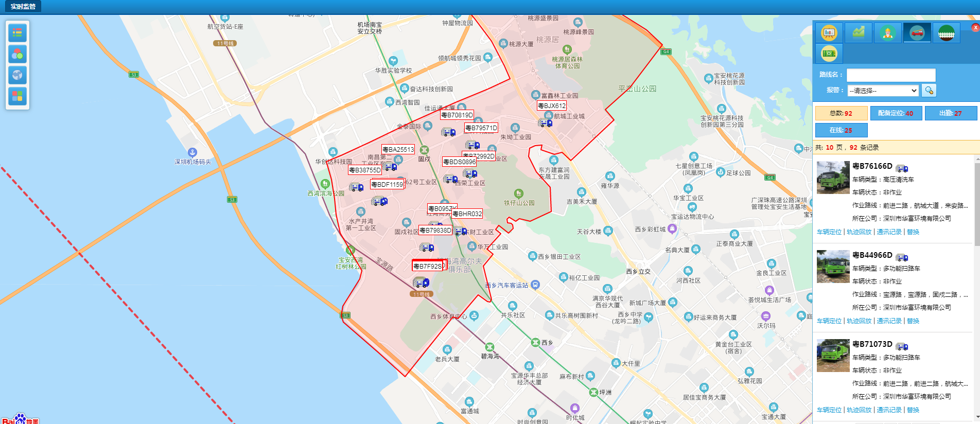The width and height of the screenshot is (980, 424).
Task: Select the red vehicle icon tab
Action: (x=917, y=33)
